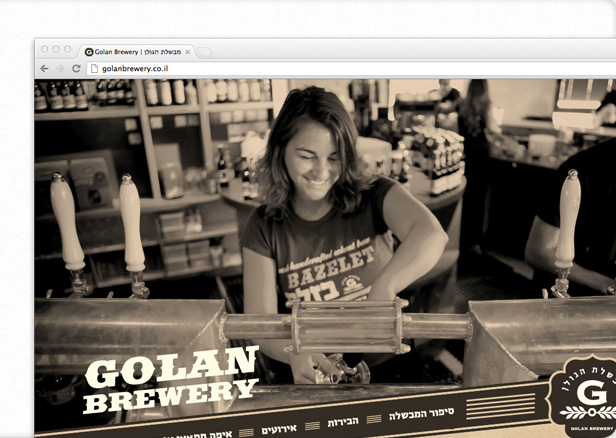Click the golanbrewery.co.il address field
Viewport: 616px width, 438px height.
point(352,69)
